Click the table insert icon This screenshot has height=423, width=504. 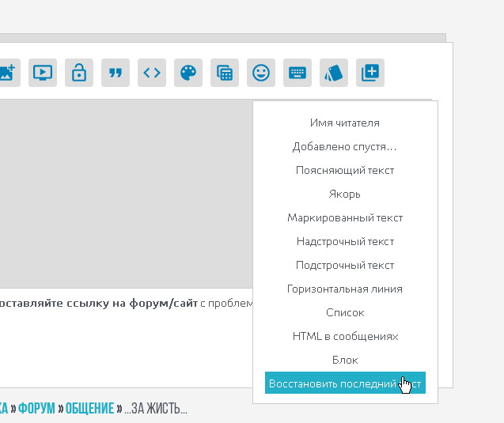click(x=225, y=73)
